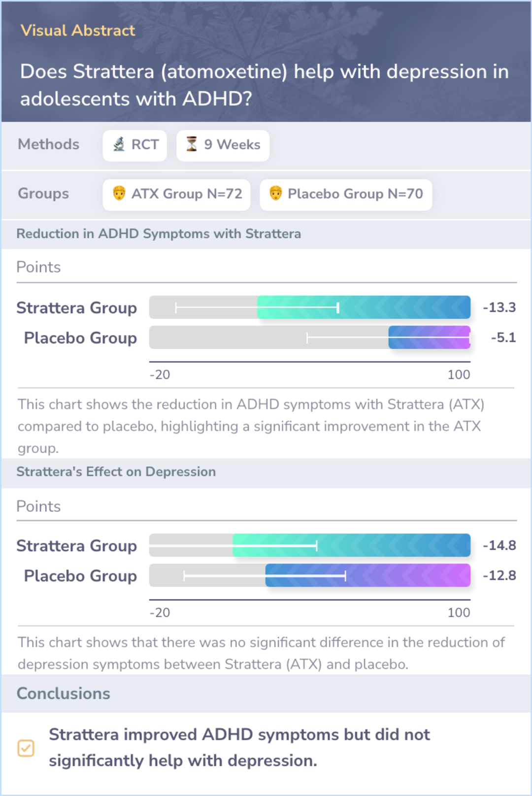
Task: Click the person icon for Placebo Group
Action: coord(276,194)
